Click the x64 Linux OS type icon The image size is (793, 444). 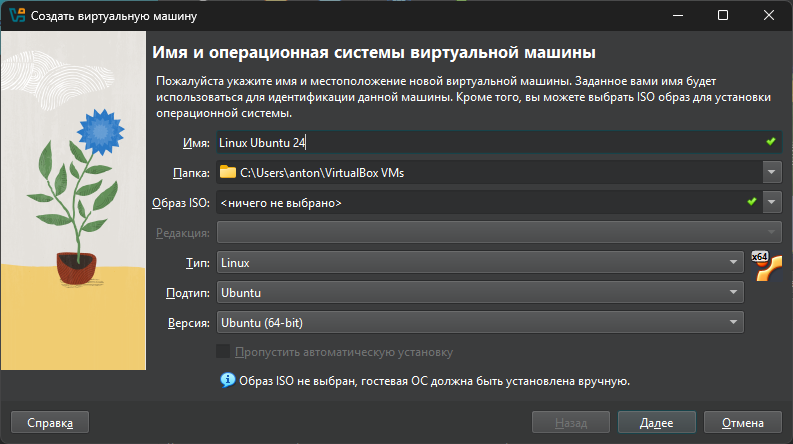click(767, 265)
